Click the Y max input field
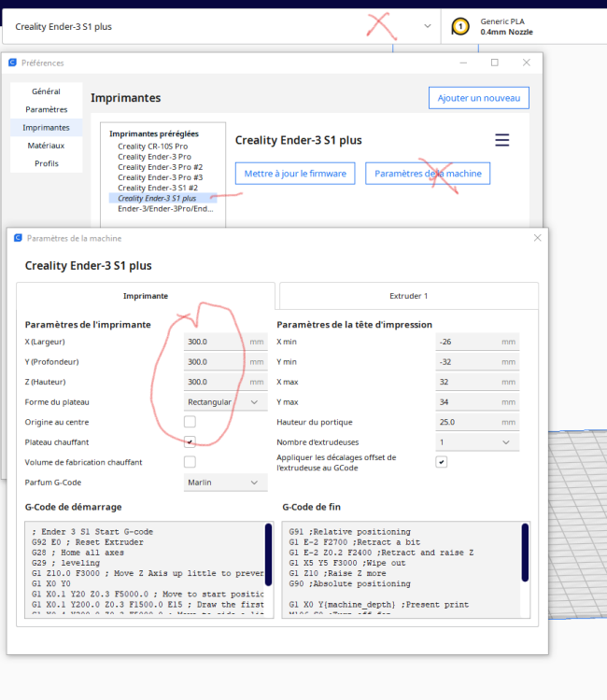Viewport: 607px width, 700px height. 477,401
